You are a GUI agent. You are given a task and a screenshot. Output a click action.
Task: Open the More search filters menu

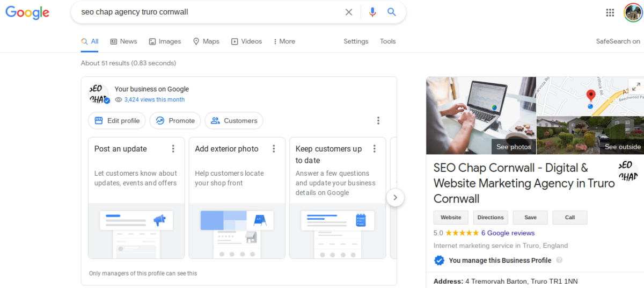284,41
